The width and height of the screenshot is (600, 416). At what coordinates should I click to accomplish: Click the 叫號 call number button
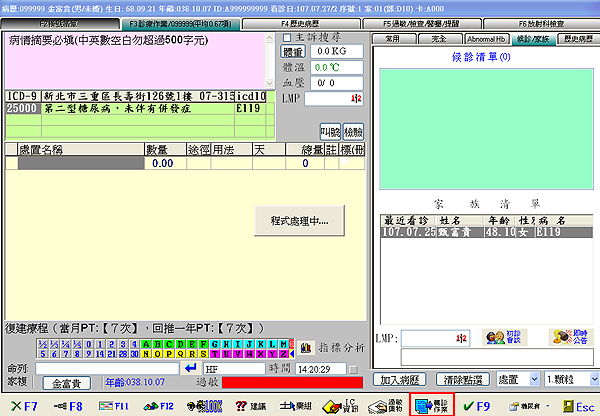[x=329, y=132]
